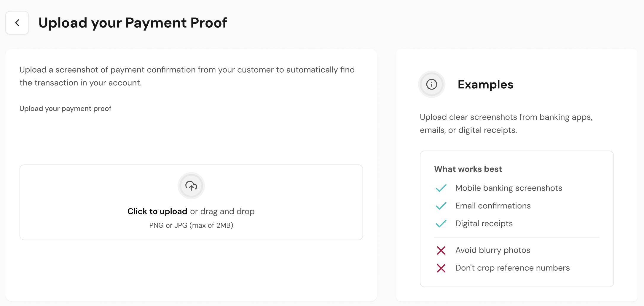
Task: Click "Digital receipts" list item
Action: click(x=484, y=224)
